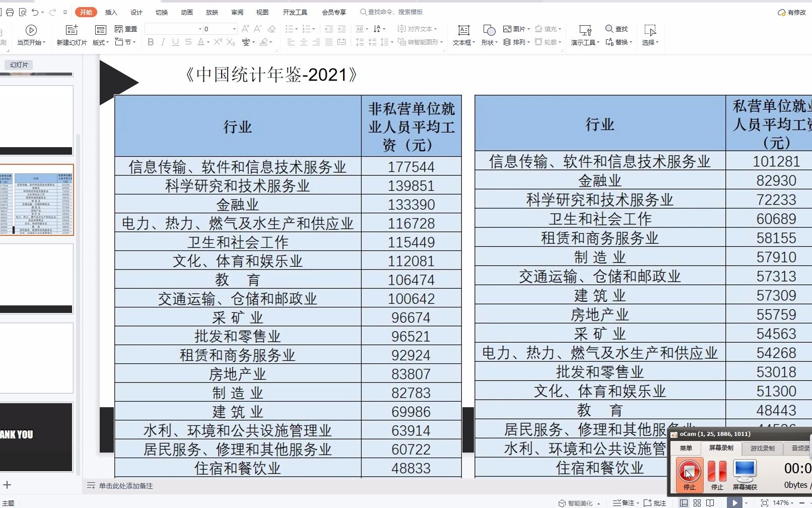
Task: Click the 图片 picture button
Action: click(517, 29)
